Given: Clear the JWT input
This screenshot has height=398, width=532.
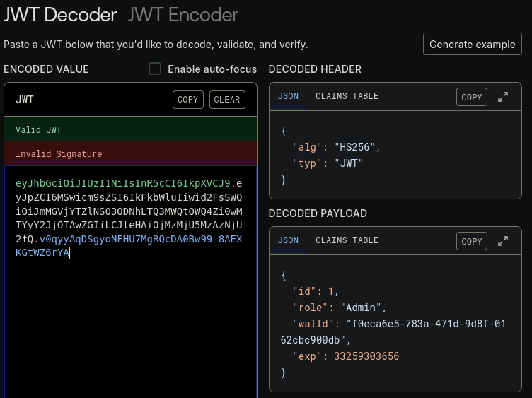Looking at the screenshot, I should [227, 100].
